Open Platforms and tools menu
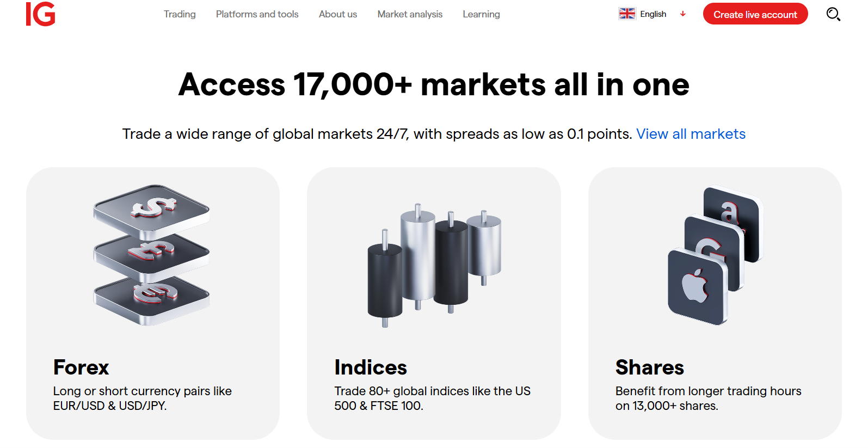This screenshot has width=868, height=448. click(257, 14)
